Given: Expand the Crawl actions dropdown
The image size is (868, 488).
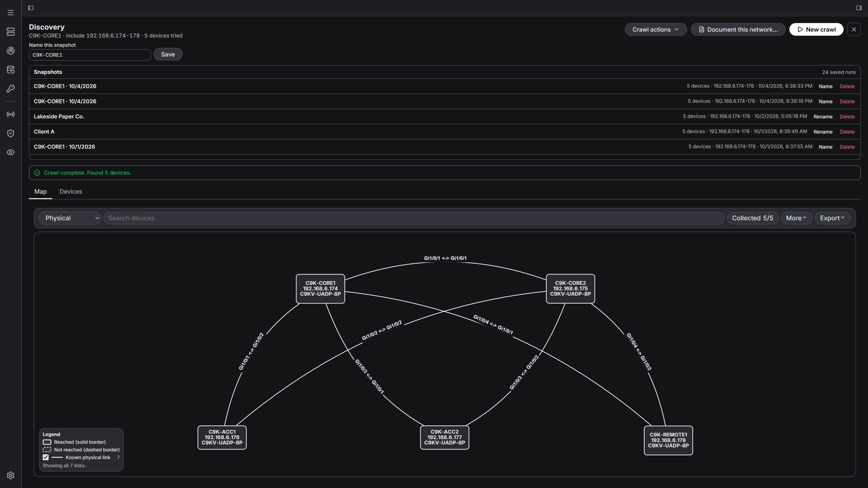Looking at the screenshot, I should (x=656, y=29).
